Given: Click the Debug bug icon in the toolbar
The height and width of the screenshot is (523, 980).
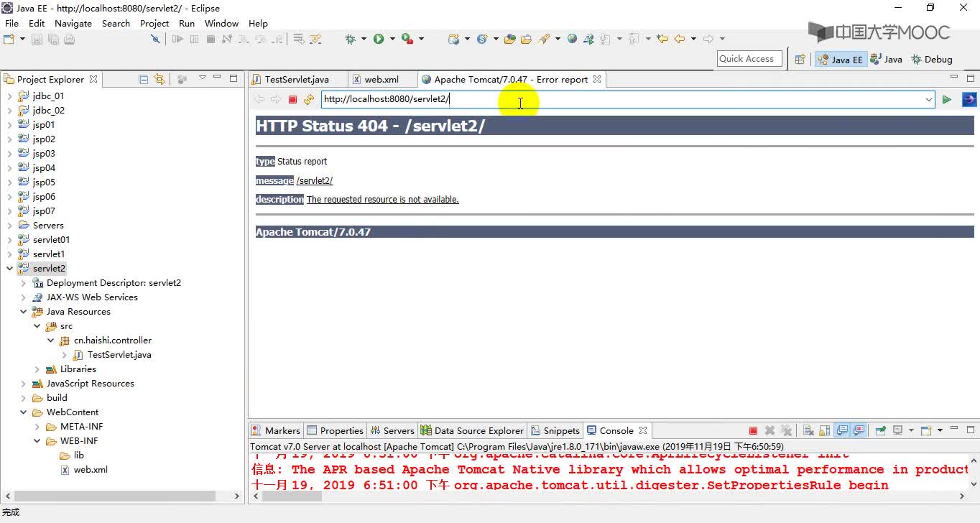Looking at the screenshot, I should click(350, 39).
